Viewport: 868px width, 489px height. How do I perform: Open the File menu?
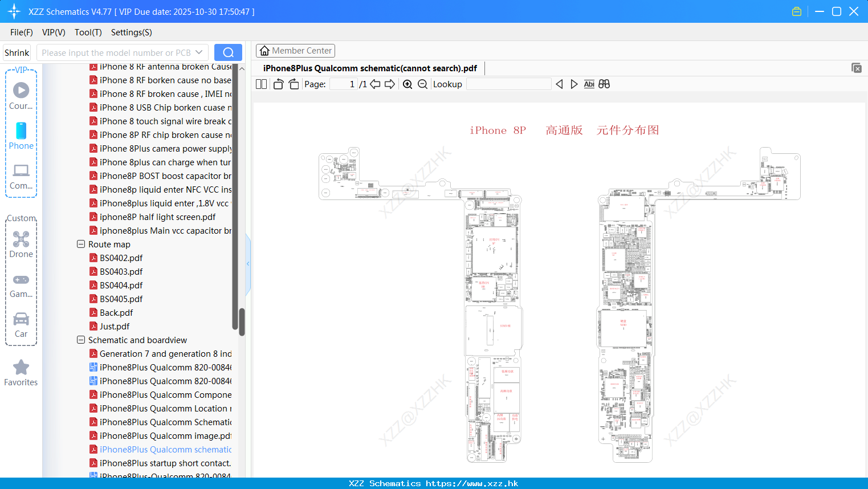[x=22, y=32]
